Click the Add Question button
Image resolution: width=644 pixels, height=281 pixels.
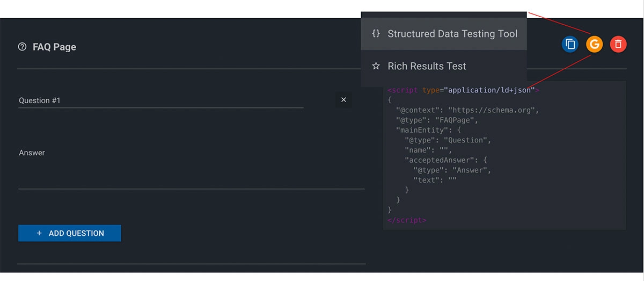pyautogui.click(x=70, y=233)
